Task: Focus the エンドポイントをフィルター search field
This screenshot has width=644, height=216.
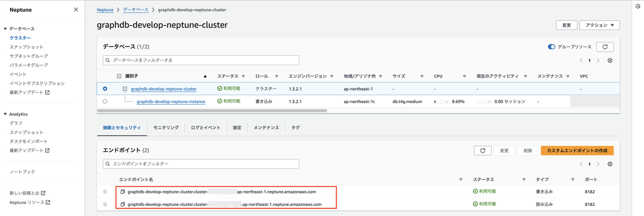Action: [201, 164]
